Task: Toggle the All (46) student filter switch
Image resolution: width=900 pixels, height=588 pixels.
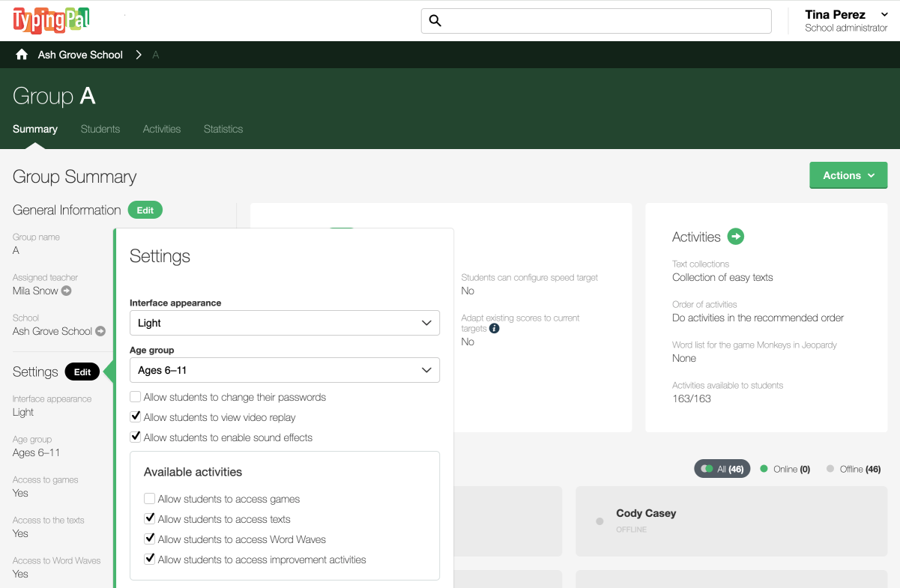Action: point(705,468)
